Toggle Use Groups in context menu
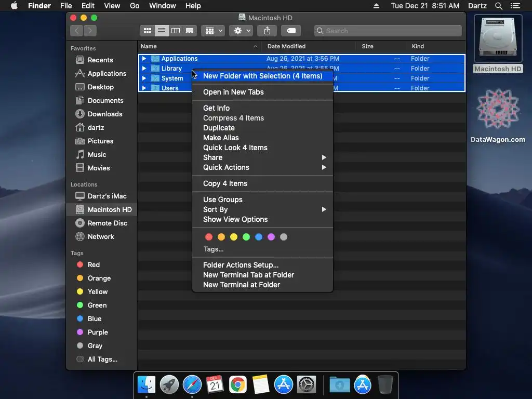 tap(262, 200)
